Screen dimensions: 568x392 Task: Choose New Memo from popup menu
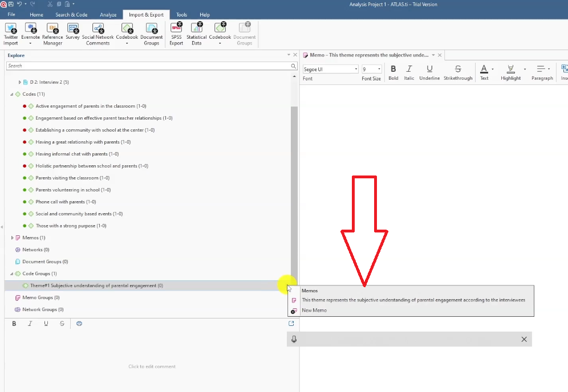pyautogui.click(x=314, y=311)
